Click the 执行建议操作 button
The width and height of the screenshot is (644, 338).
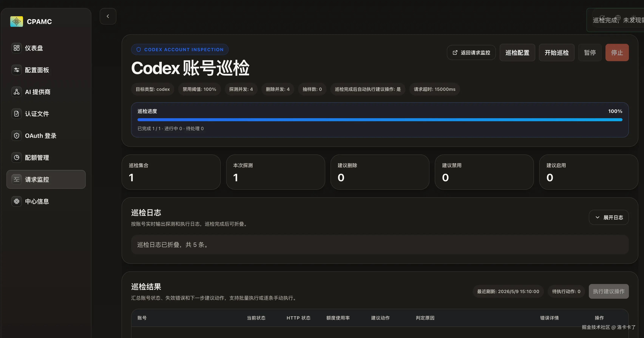(609, 291)
